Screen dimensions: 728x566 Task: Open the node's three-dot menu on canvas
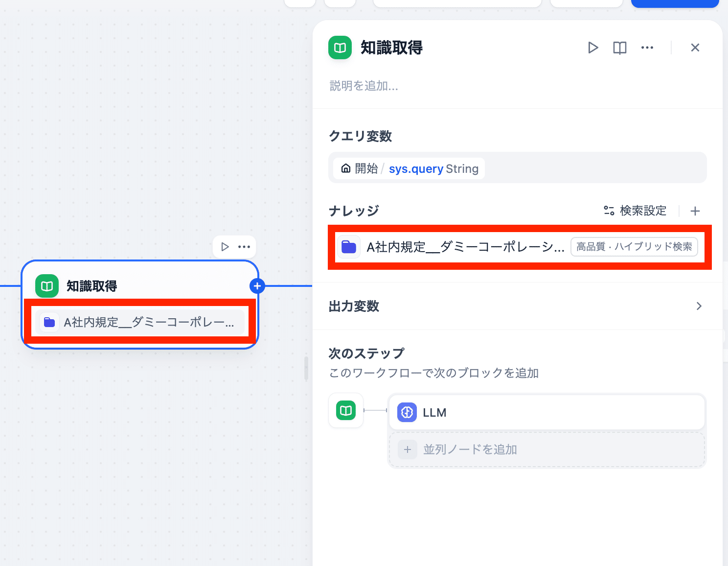(x=244, y=247)
